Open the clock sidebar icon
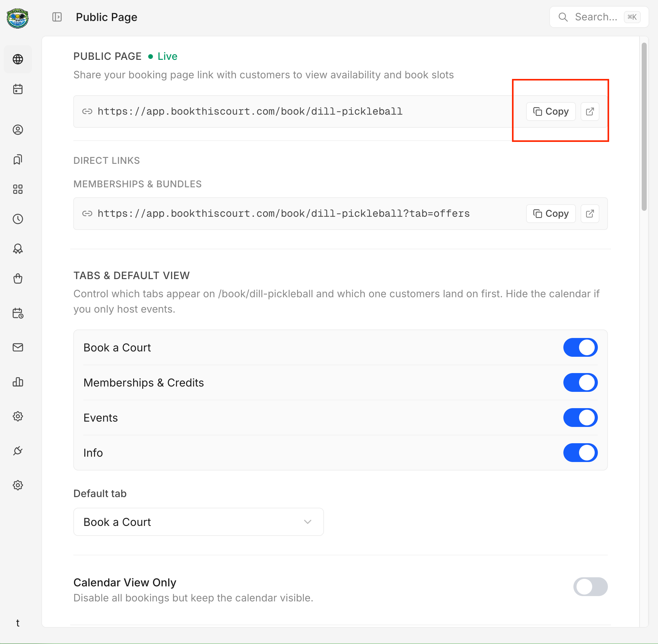This screenshot has height=644, width=658. [18, 219]
